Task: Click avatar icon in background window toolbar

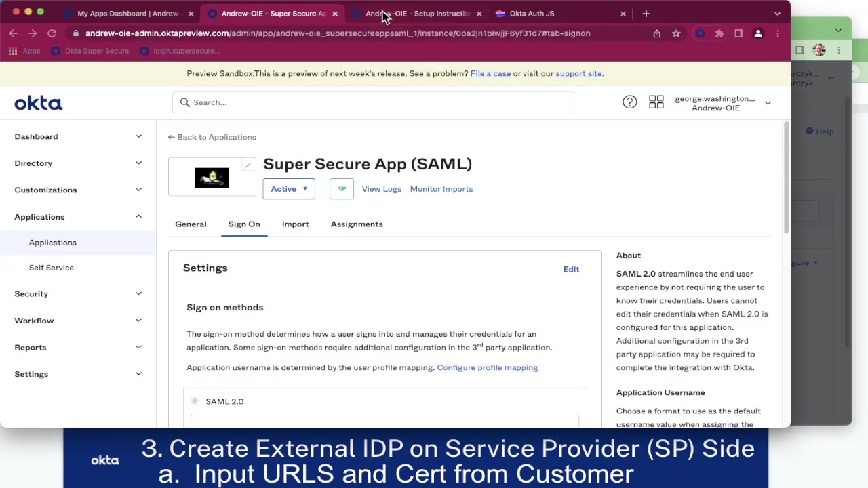Action: pyautogui.click(x=819, y=50)
